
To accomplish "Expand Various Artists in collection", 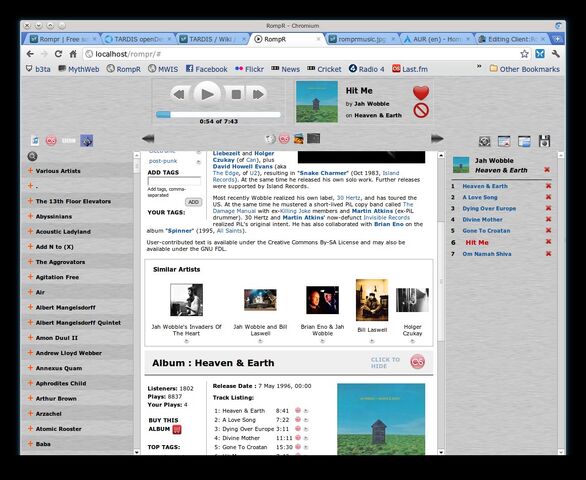I will pyautogui.click(x=30, y=170).
